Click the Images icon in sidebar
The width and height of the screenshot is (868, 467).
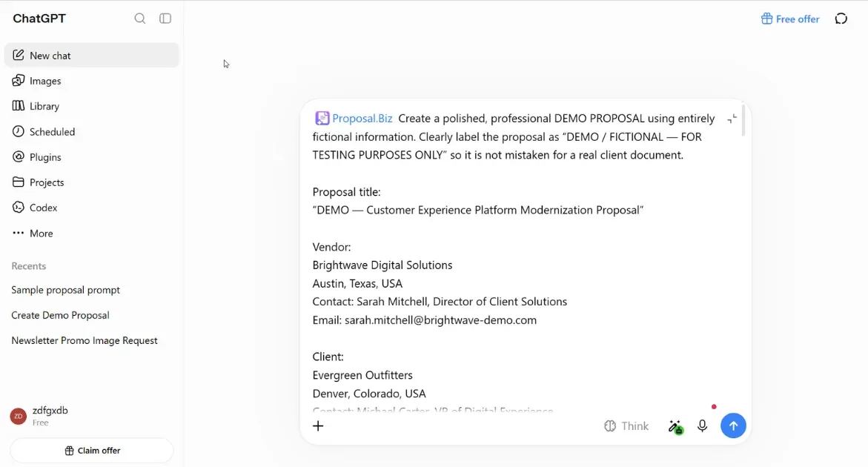click(x=19, y=80)
